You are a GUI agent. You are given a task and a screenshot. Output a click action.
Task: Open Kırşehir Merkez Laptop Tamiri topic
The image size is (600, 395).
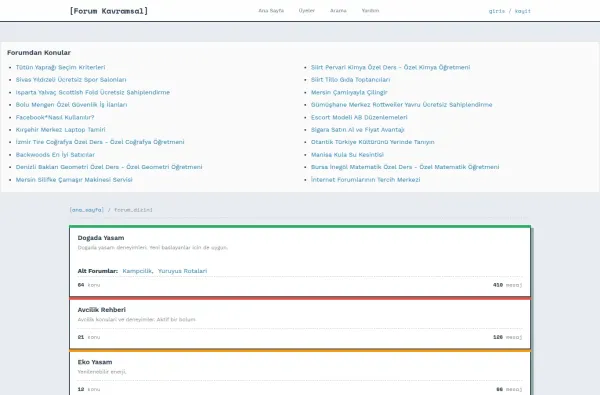click(60, 130)
